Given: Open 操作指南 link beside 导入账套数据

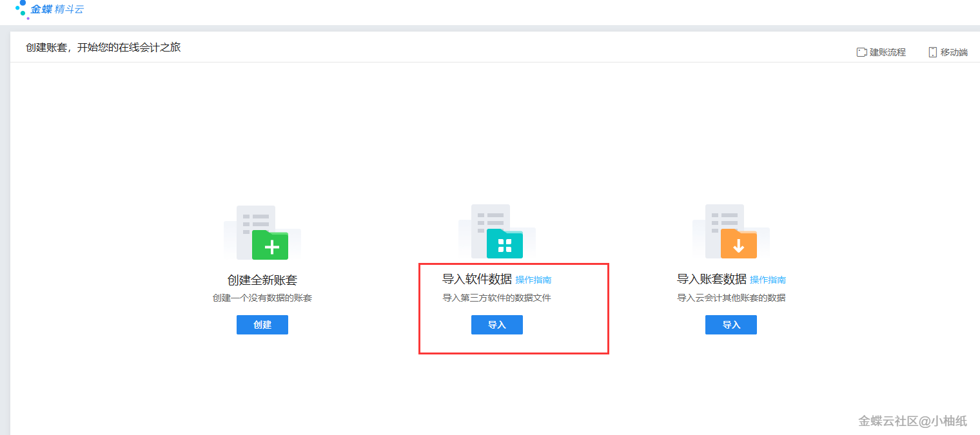Looking at the screenshot, I should pos(767,280).
